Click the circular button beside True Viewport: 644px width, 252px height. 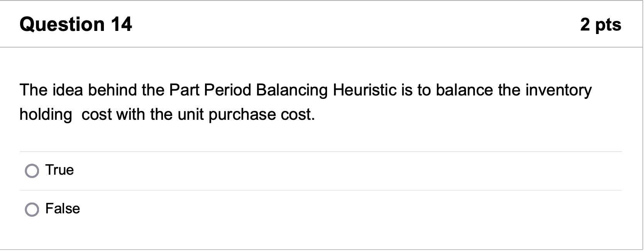[32, 170]
